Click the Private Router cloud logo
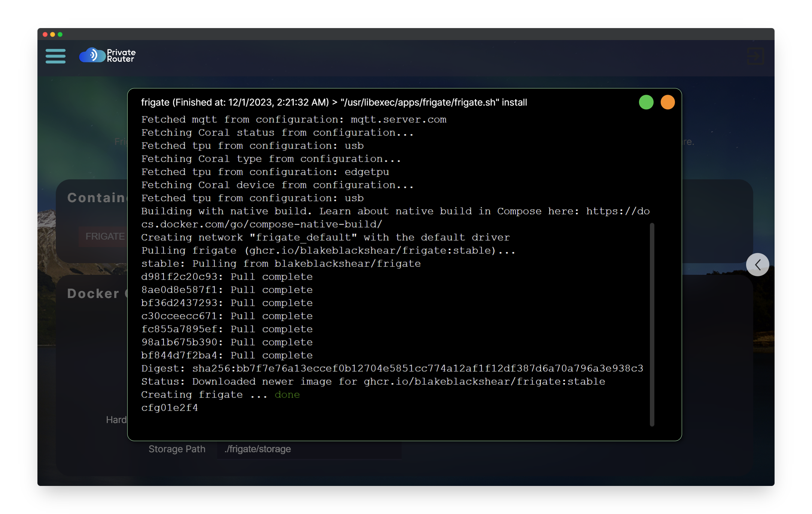The height and width of the screenshot is (514, 812). coord(92,55)
